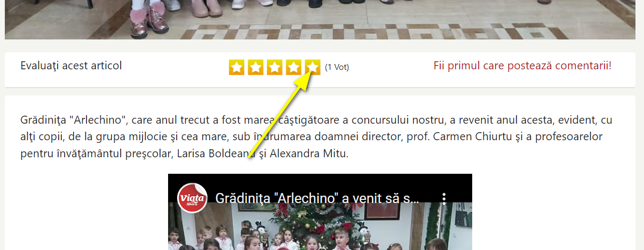Click the black header bar of the video
The height and width of the screenshot is (250, 644).
coord(320,188)
